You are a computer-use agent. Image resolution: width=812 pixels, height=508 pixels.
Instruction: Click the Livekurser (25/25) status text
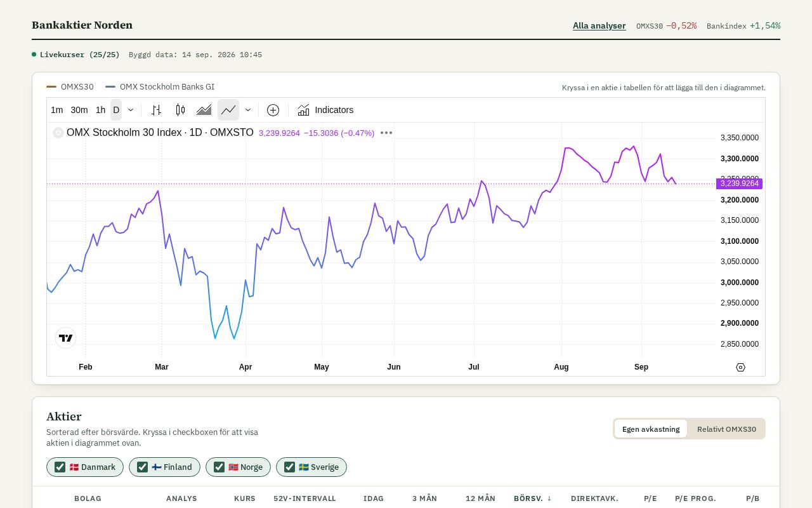click(80, 55)
